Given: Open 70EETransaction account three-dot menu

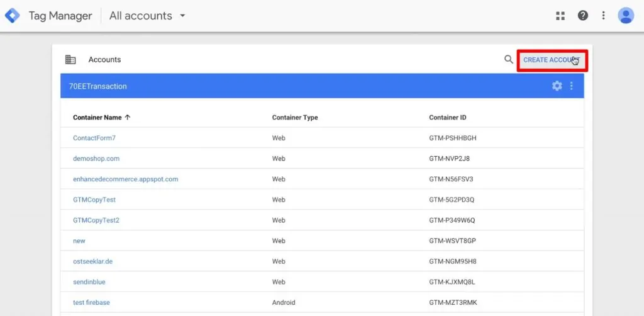Looking at the screenshot, I should (571, 86).
